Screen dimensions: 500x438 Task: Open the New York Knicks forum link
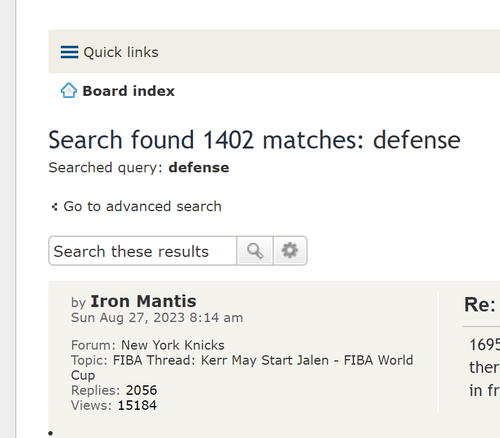pos(173,345)
